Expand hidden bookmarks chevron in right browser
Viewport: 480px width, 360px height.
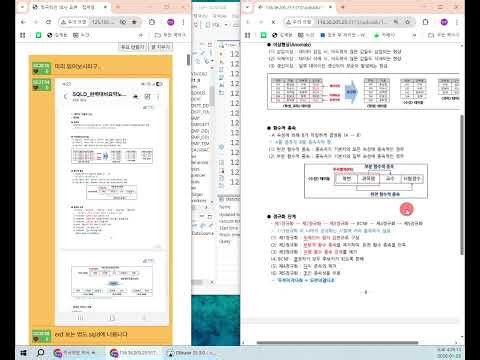click(x=414, y=35)
